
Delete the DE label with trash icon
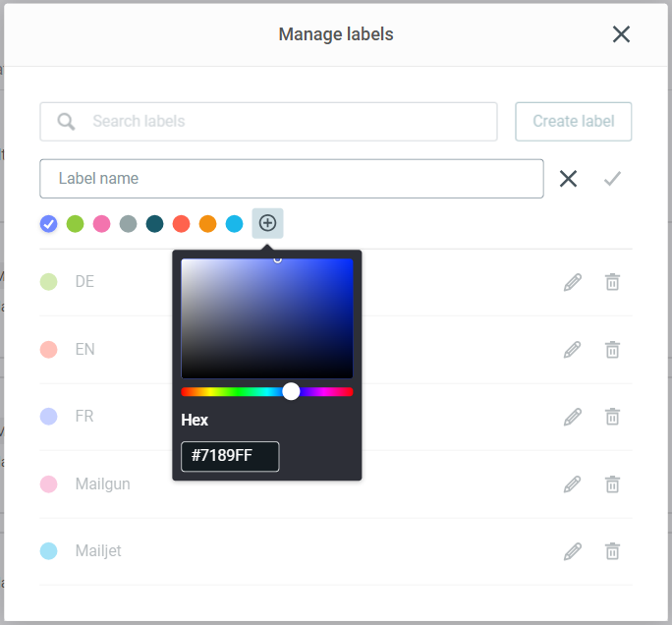612,282
